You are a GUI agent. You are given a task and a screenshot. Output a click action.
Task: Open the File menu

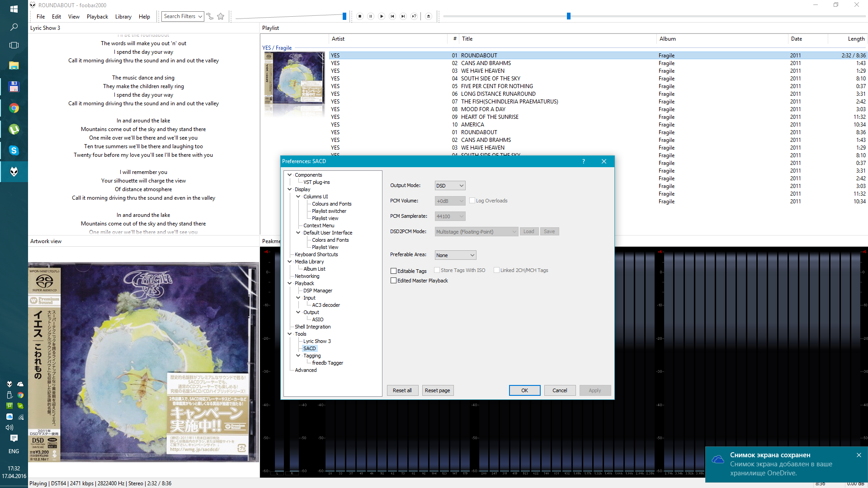[41, 17]
